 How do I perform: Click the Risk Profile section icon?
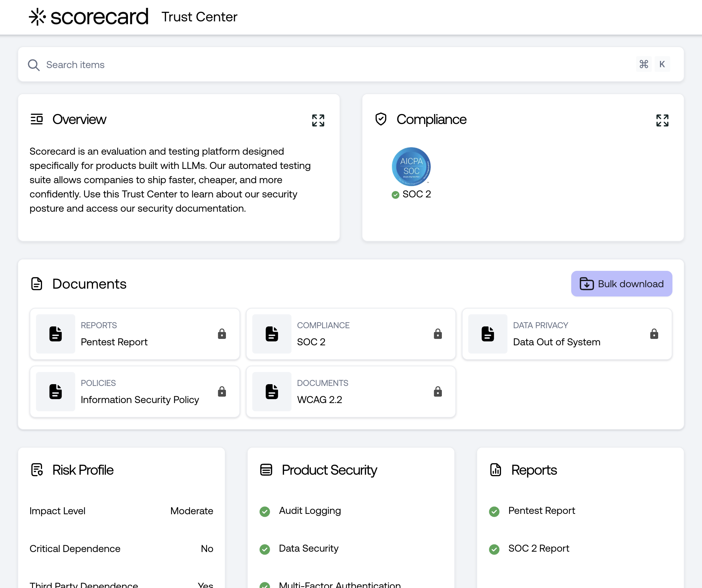click(37, 470)
